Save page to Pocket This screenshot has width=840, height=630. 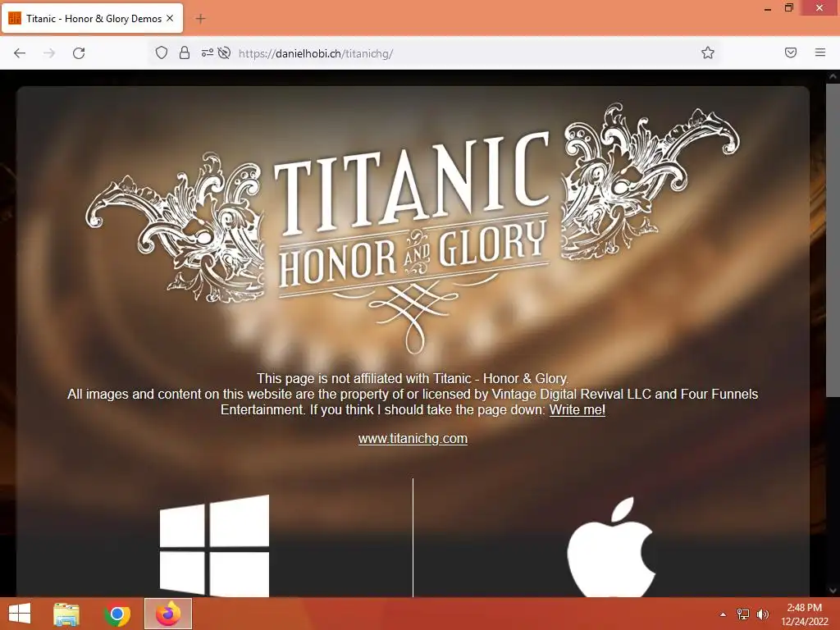click(x=791, y=52)
